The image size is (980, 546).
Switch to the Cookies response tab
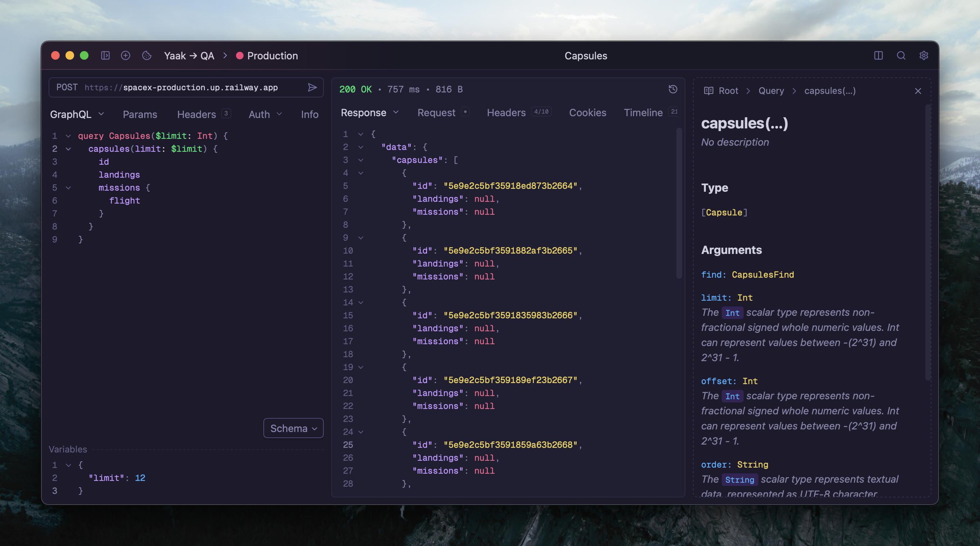[x=587, y=113]
